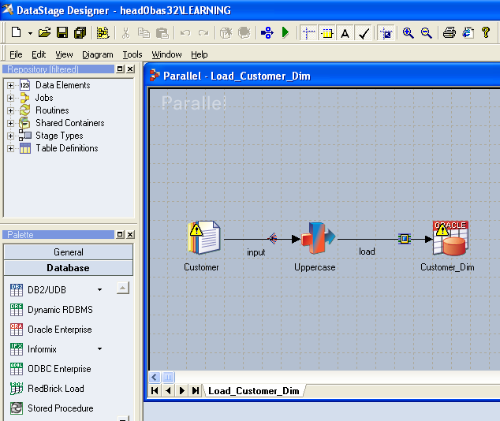Open Job Properties from the toolbar
500x421 pixels.
(x=103, y=33)
